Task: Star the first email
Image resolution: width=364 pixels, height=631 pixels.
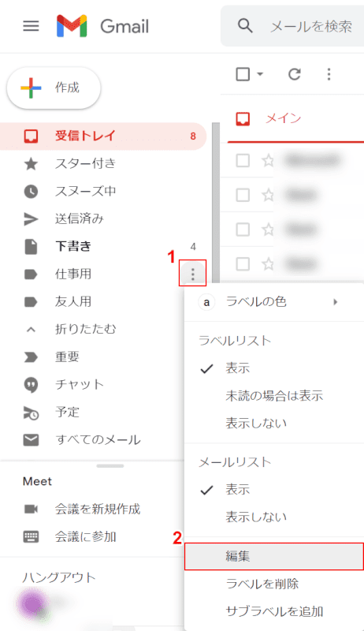Action: pyautogui.click(x=268, y=161)
